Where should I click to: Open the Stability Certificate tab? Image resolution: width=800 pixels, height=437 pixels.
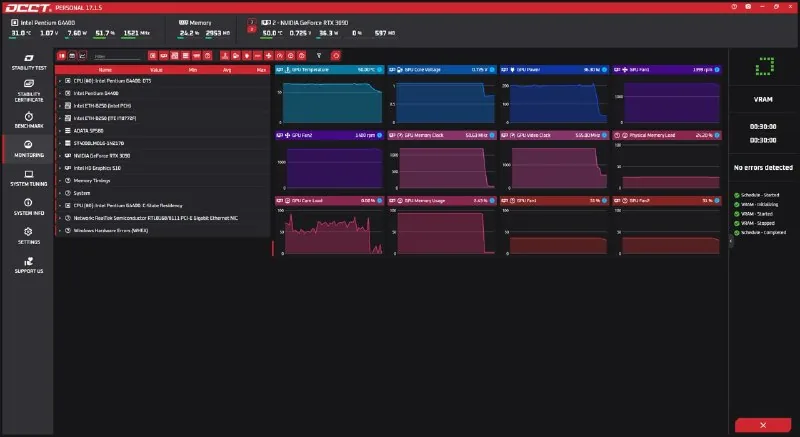click(29, 91)
